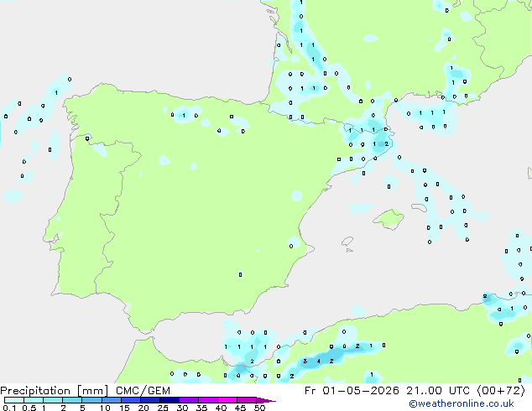The height and width of the screenshot is (411, 532).
Task: Select the 25–30 mm dark blue swatch
Action: click(170, 400)
